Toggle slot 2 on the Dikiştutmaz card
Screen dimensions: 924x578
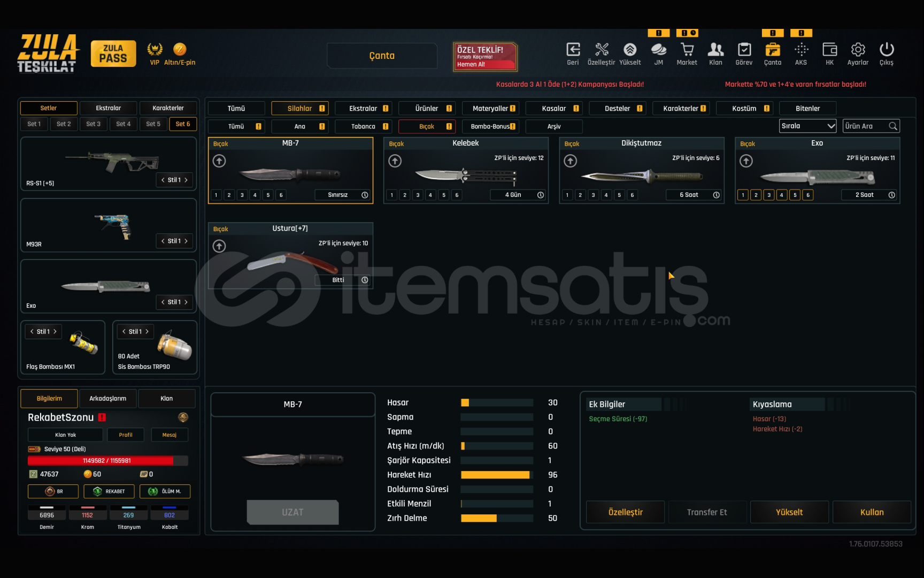[580, 195]
